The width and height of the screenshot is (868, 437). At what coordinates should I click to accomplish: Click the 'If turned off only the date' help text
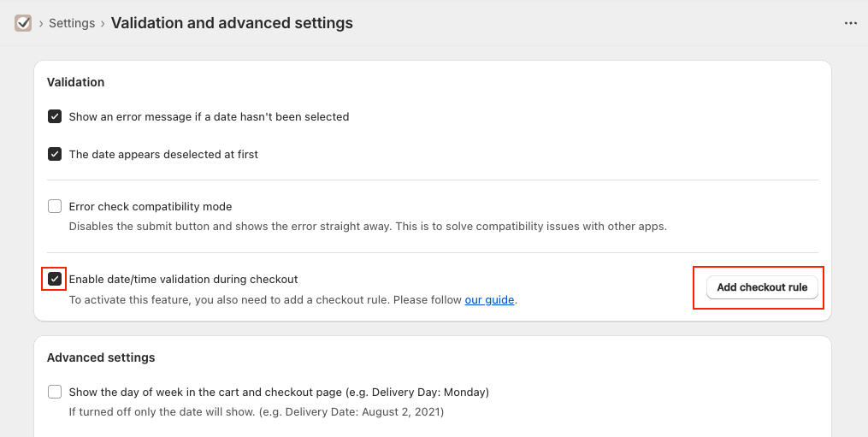pyautogui.click(x=257, y=412)
